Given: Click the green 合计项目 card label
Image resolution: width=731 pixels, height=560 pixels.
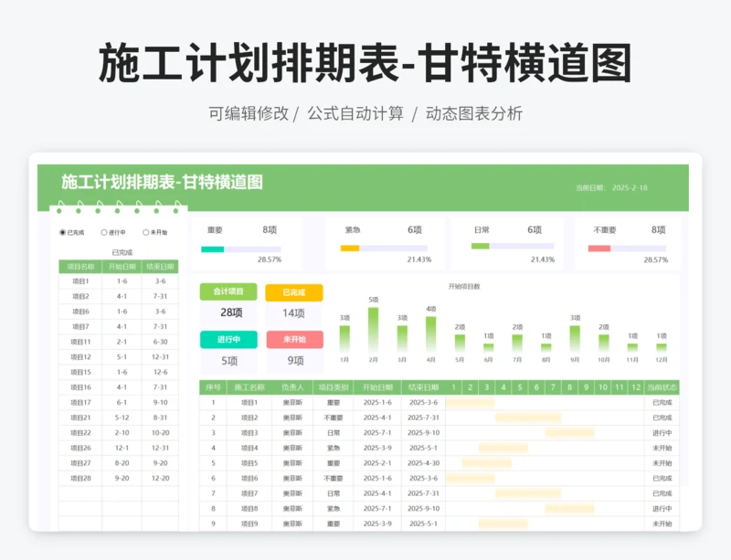Looking at the screenshot, I should (x=228, y=291).
